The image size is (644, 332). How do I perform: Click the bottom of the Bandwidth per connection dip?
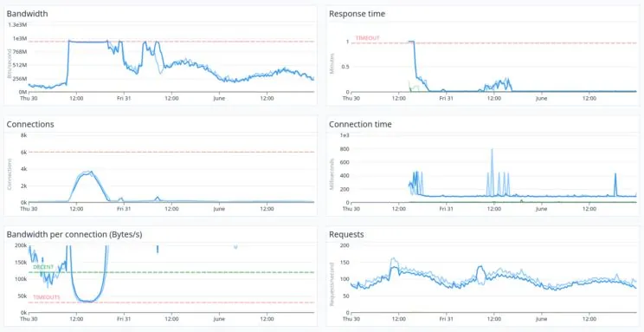tap(87, 301)
